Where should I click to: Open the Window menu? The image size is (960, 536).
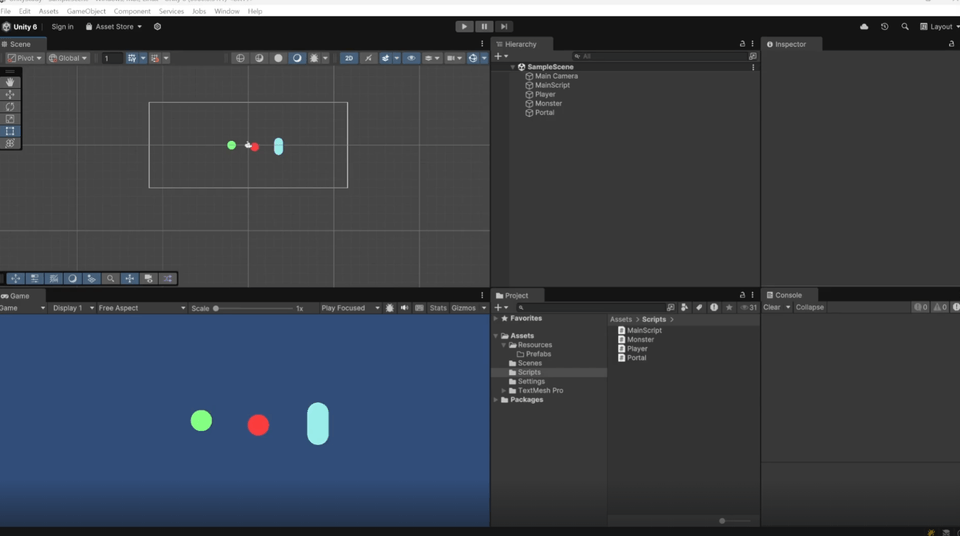coord(227,11)
